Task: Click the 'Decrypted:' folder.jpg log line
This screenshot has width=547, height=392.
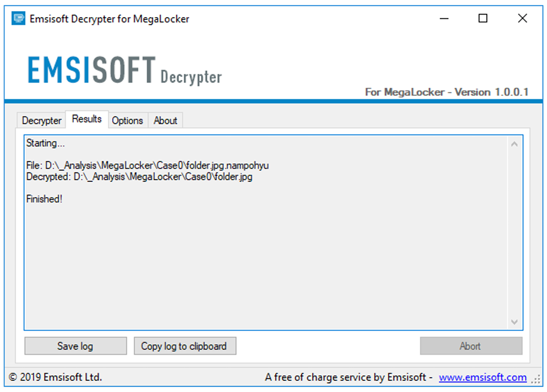Action: tap(139, 176)
